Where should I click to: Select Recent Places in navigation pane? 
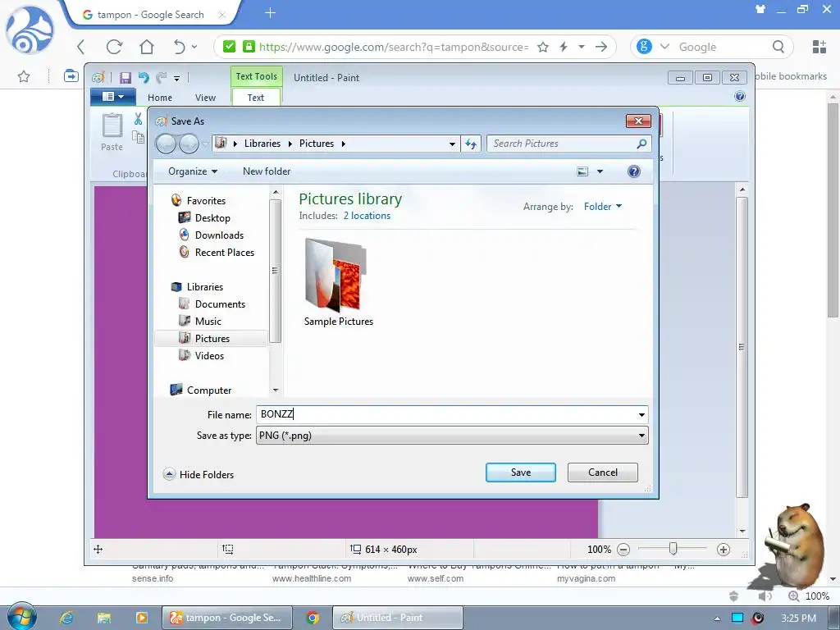pyautogui.click(x=225, y=253)
